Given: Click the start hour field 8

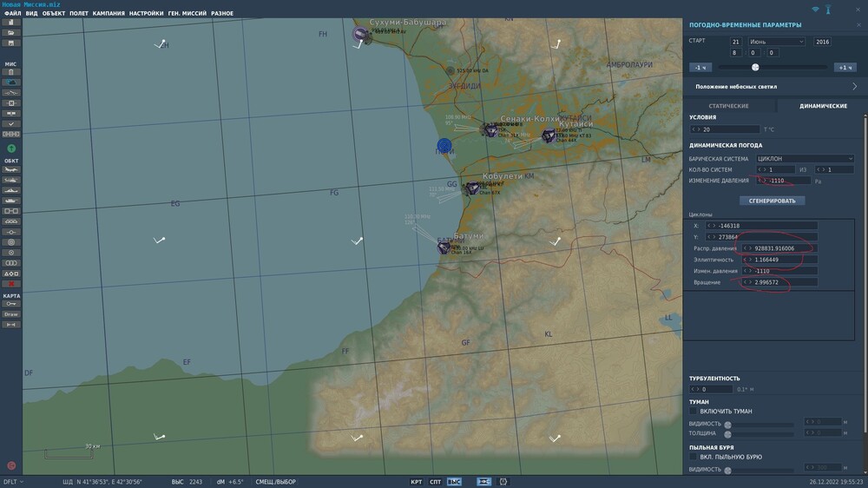Looking at the screenshot, I should 736,53.
